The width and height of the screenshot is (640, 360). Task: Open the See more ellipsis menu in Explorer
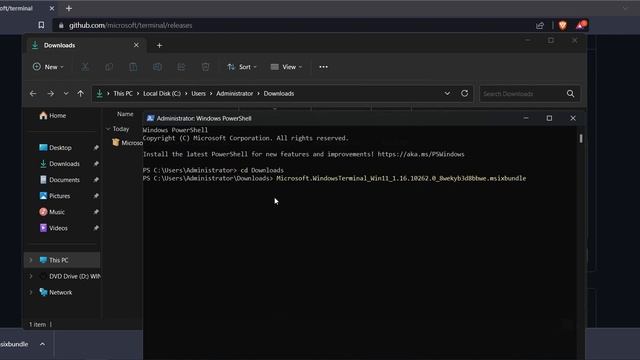(x=323, y=67)
